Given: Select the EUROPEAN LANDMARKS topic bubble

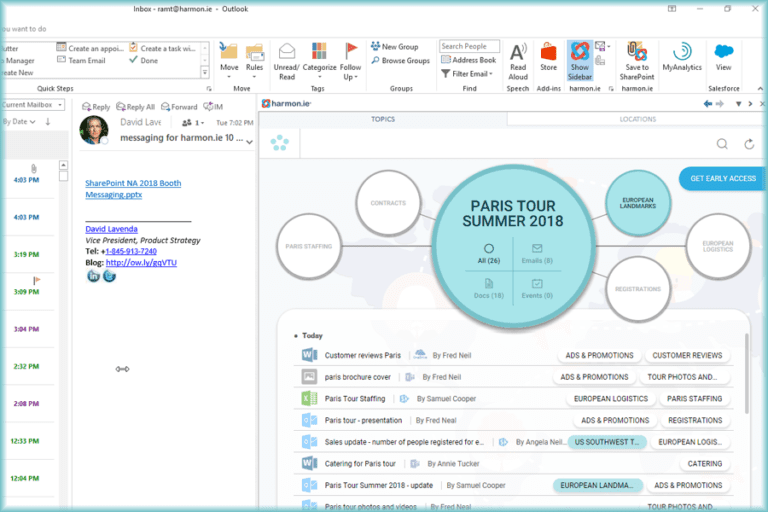Looking at the screenshot, I should (638, 203).
